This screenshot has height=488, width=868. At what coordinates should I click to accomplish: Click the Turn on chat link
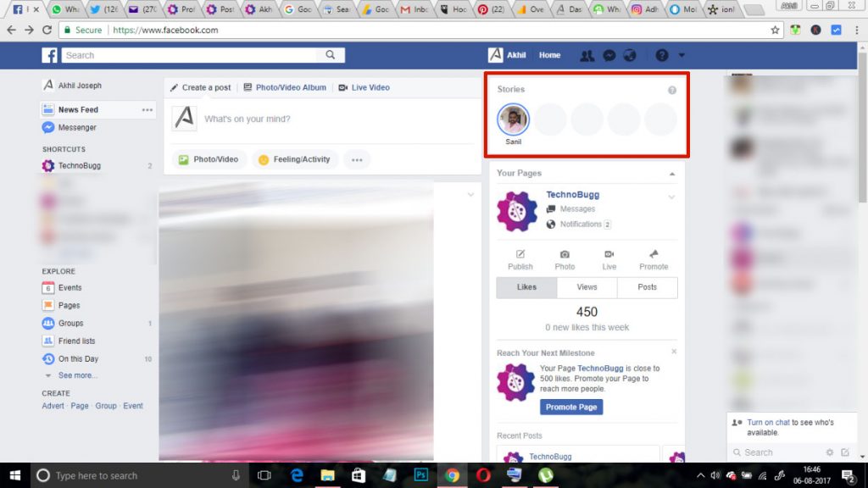[768, 422]
